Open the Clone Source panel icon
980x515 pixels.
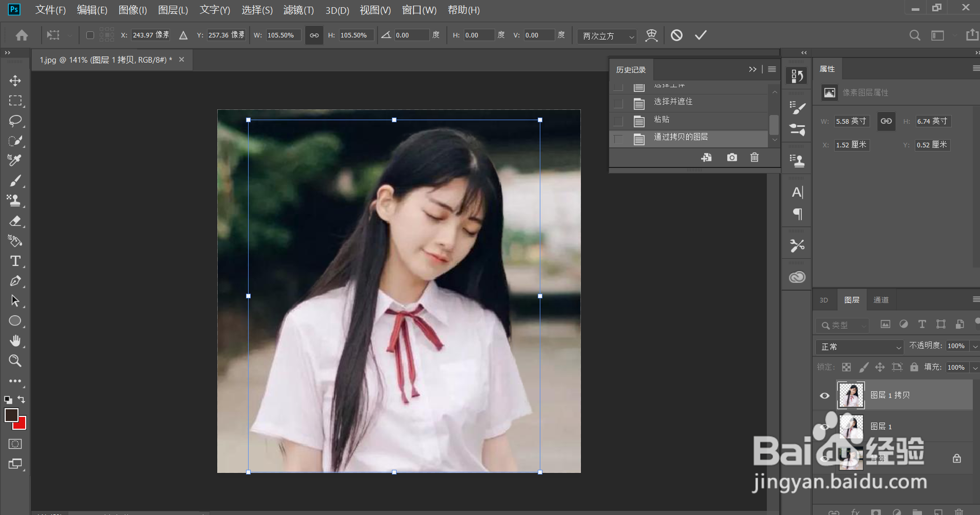click(797, 161)
